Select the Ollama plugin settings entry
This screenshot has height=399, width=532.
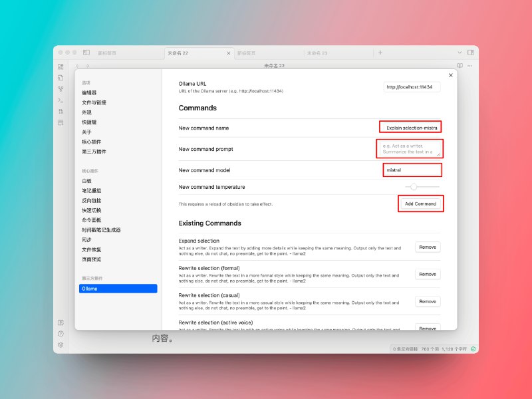point(118,289)
